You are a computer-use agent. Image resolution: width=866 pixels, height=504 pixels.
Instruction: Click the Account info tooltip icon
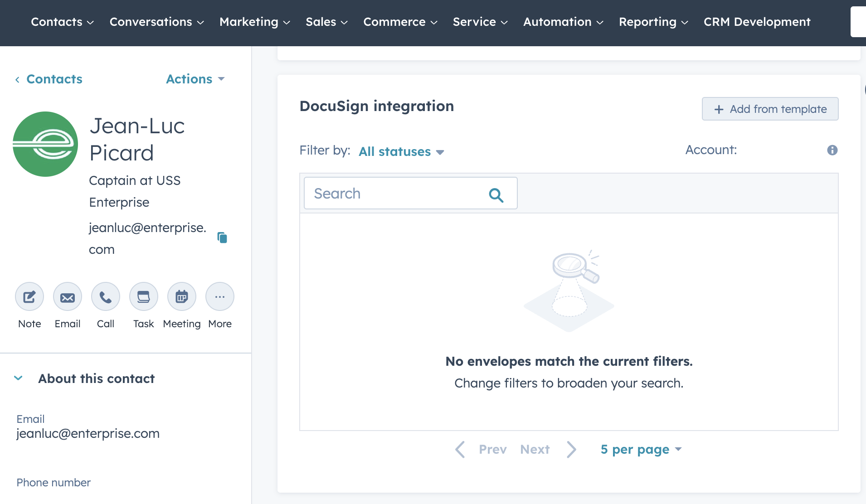click(x=832, y=150)
